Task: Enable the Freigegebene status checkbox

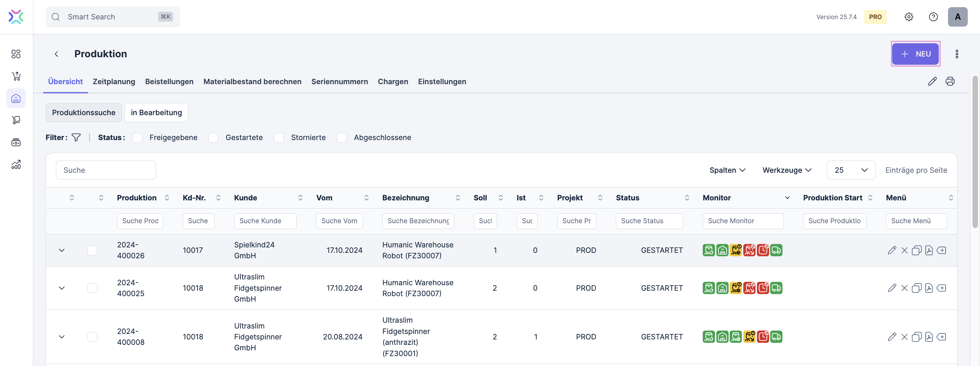Action: [137, 138]
